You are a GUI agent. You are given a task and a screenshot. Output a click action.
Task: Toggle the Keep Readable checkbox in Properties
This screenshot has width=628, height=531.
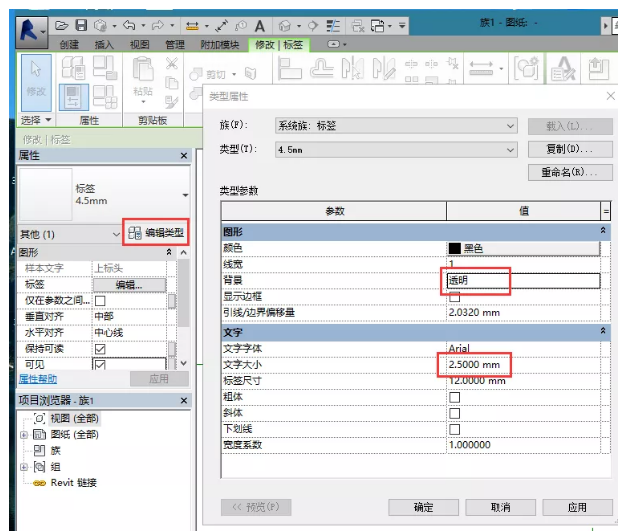point(100,349)
